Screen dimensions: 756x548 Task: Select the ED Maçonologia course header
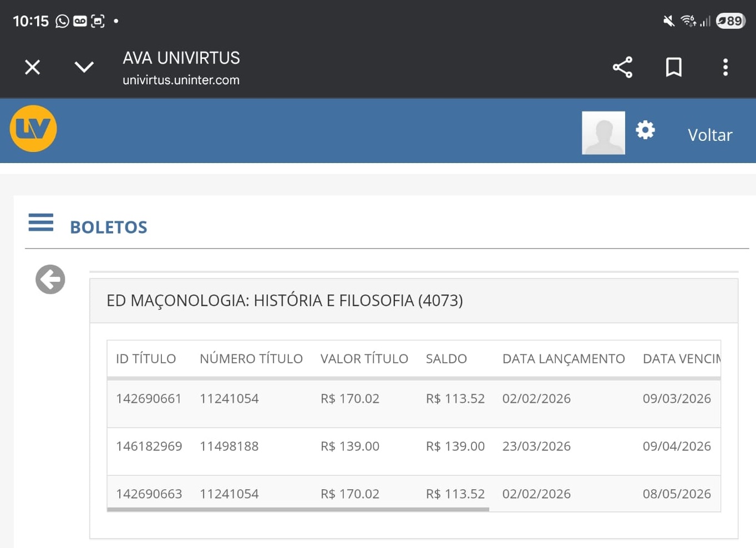(284, 301)
